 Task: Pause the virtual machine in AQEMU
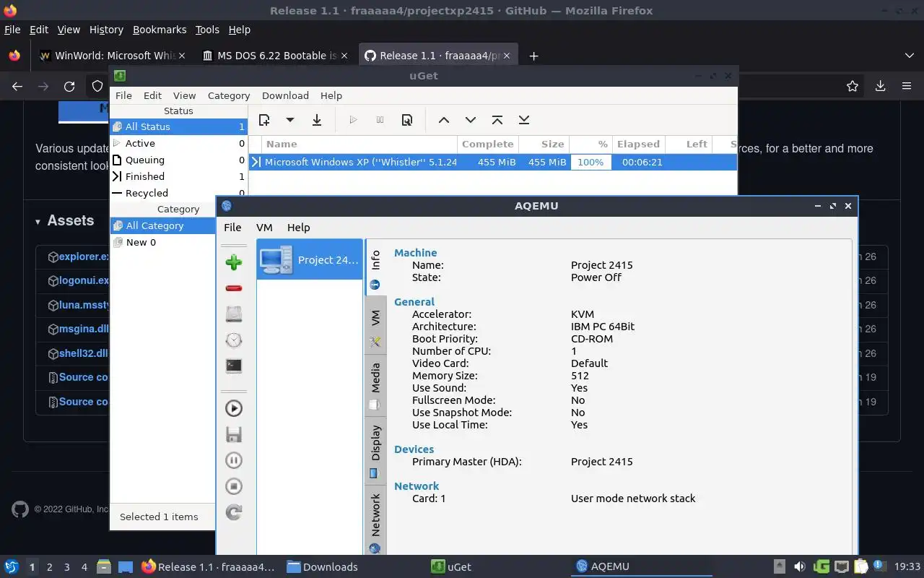233,460
